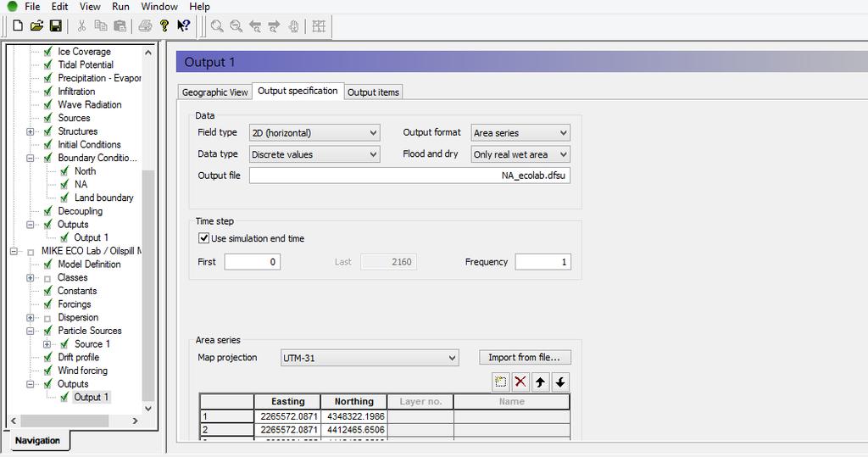Click the previous zoom arrow icon
This screenshot has height=457, width=868.
pos(255,26)
